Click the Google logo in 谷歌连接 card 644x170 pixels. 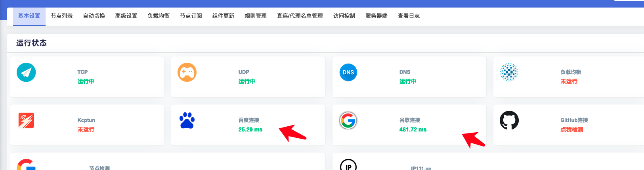click(x=348, y=120)
